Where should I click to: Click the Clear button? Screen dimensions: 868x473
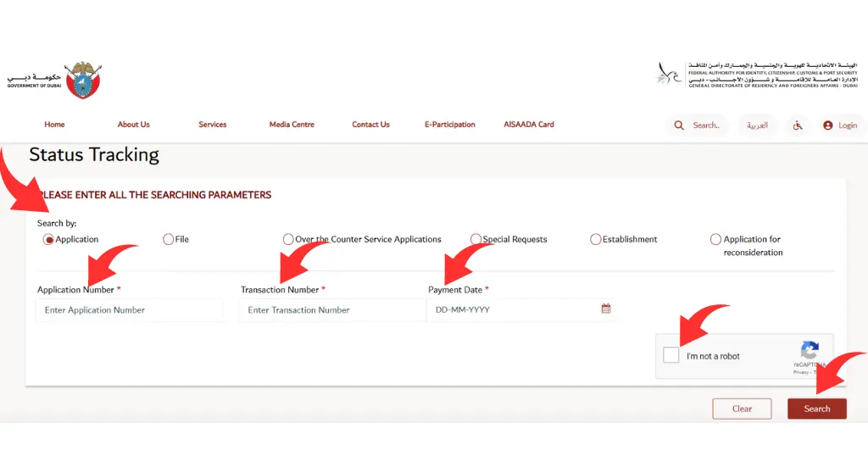742,409
